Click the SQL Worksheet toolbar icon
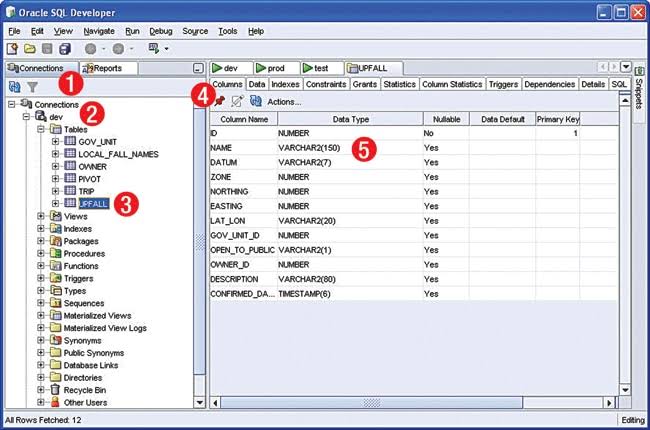This screenshot has width=650, height=430. 154,49
